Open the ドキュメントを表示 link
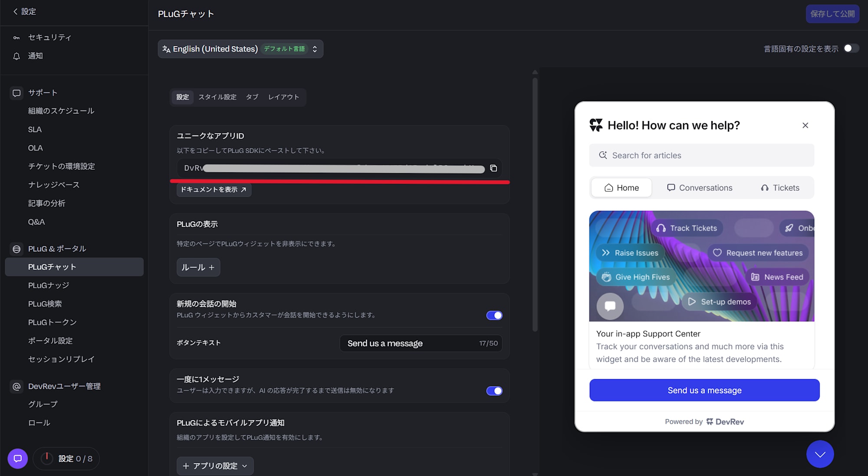 click(x=214, y=190)
